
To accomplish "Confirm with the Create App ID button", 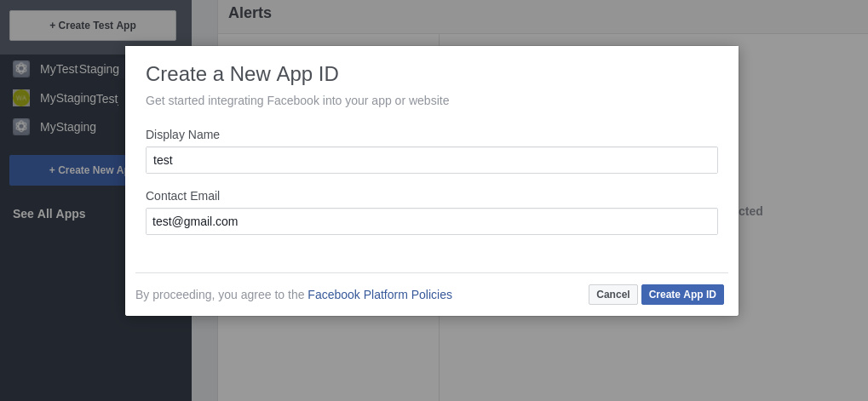I will point(682,295).
